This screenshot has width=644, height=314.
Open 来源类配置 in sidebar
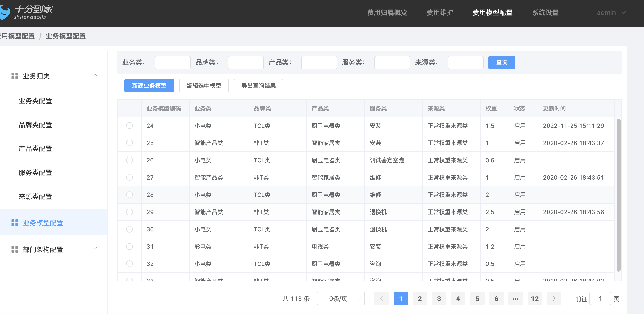(35, 197)
